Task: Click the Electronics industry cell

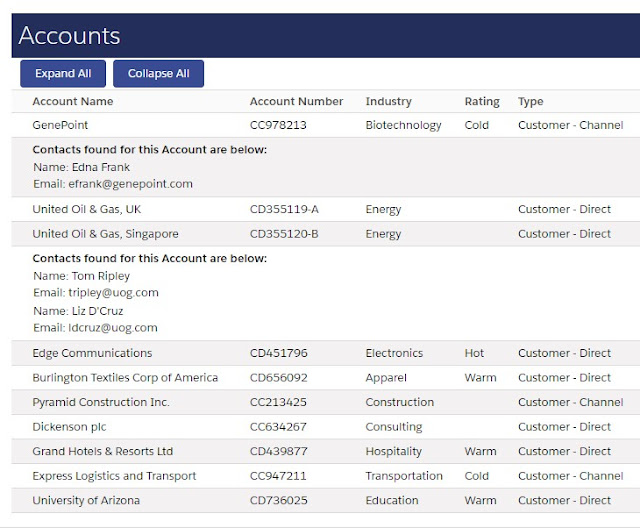Action: (x=394, y=353)
